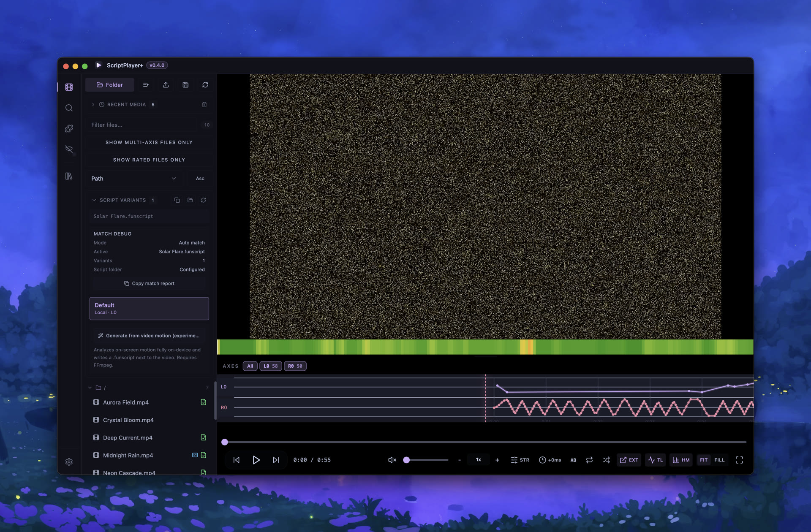The width and height of the screenshot is (811, 532).
Task: Click Generate from video motion
Action: pyautogui.click(x=149, y=336)
